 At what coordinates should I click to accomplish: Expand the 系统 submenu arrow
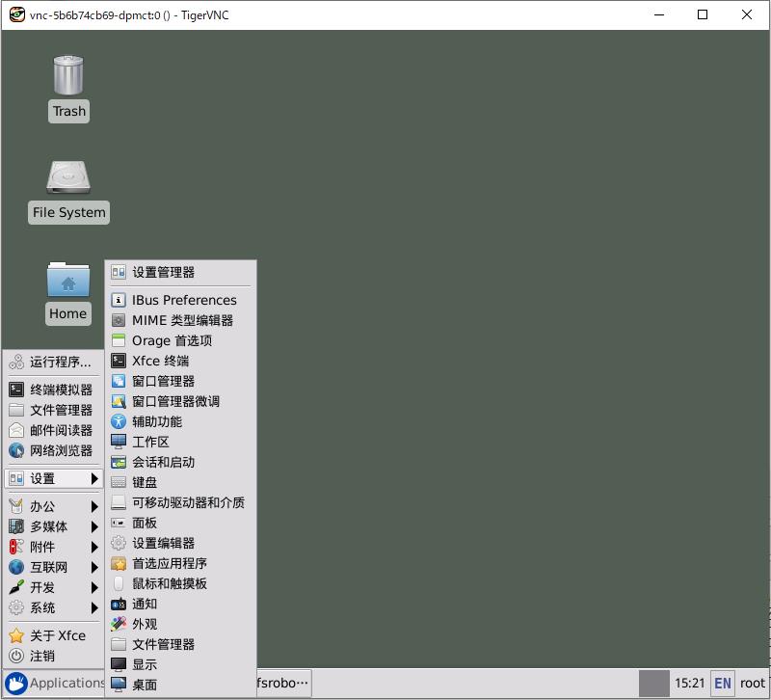click(x=94, y=608)
